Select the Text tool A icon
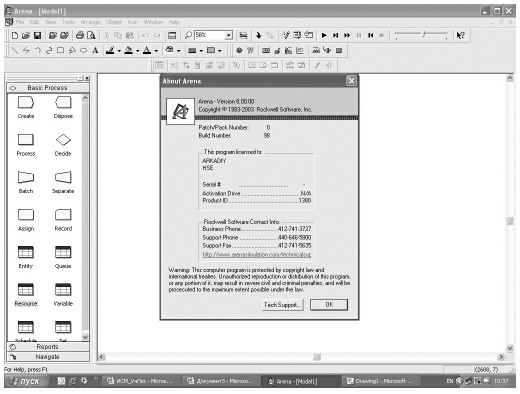520x394 pixels. [95, 50]
